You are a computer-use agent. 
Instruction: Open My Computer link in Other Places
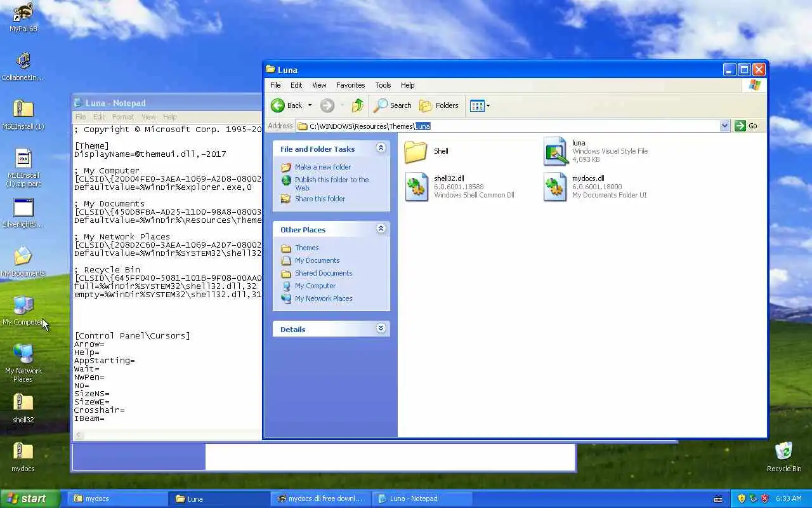(x=315, y=286)
